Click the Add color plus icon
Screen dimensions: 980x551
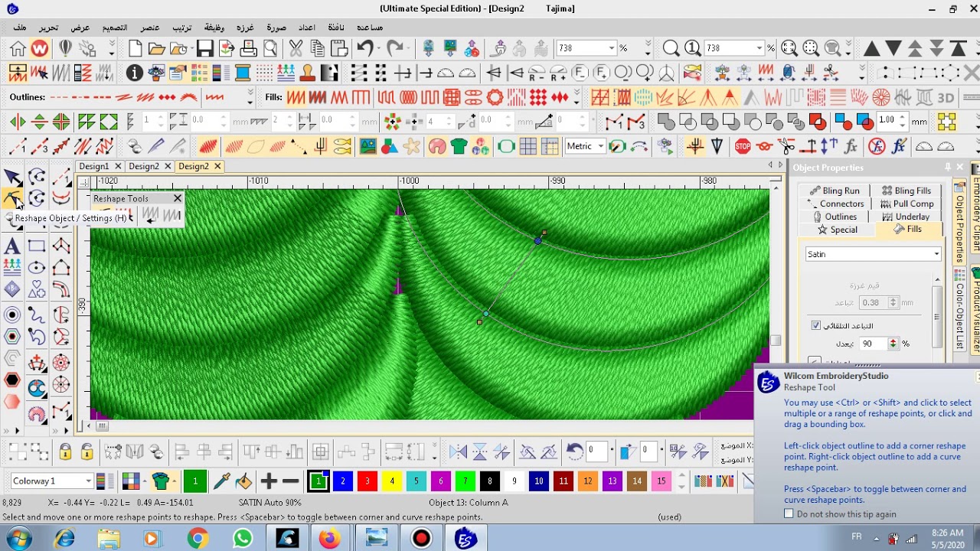coord(268,481)
